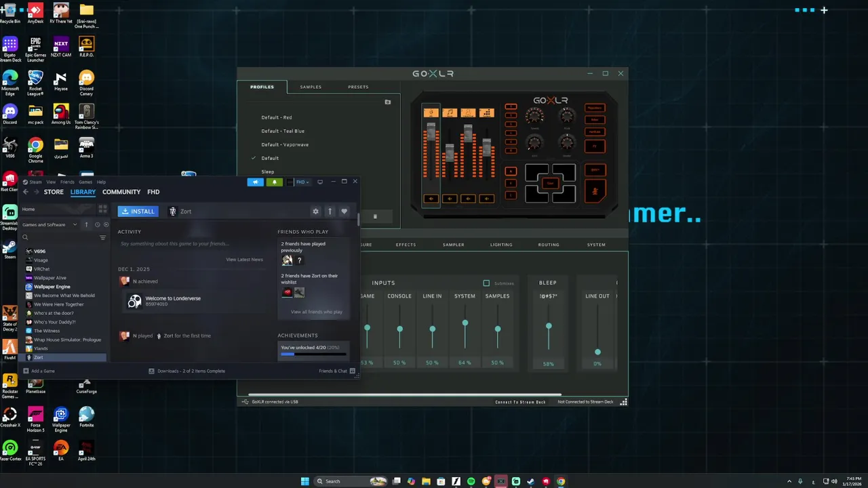
Task: Toggle the Megaphone effect button on GoXLR
Action: [x=595, y=108]
